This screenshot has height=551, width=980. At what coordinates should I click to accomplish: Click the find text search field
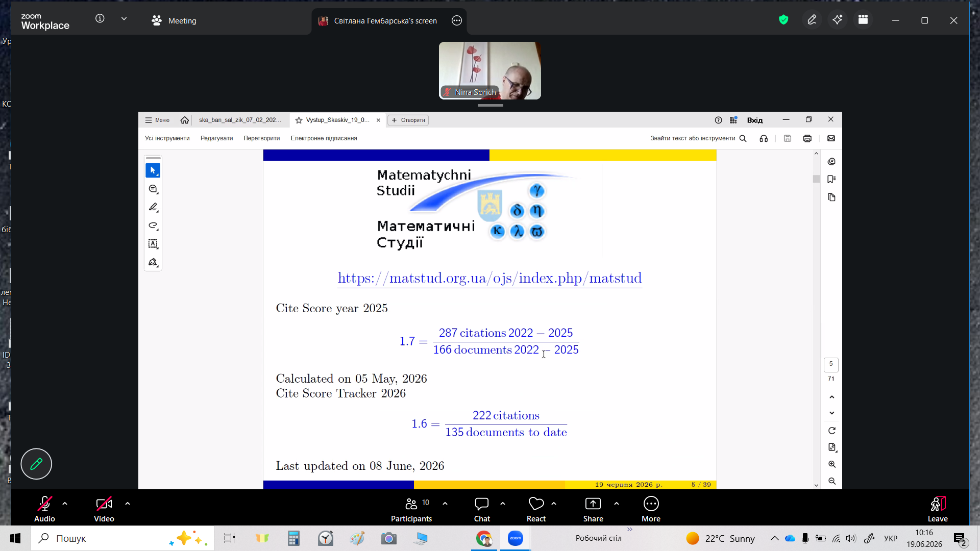tap(698, 138)
